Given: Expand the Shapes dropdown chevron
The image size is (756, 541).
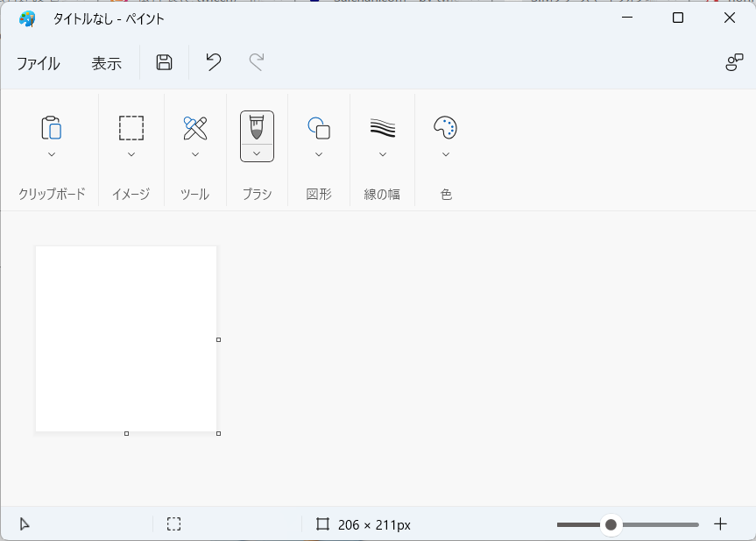Looking at the screenshot, I should [319, 154].
